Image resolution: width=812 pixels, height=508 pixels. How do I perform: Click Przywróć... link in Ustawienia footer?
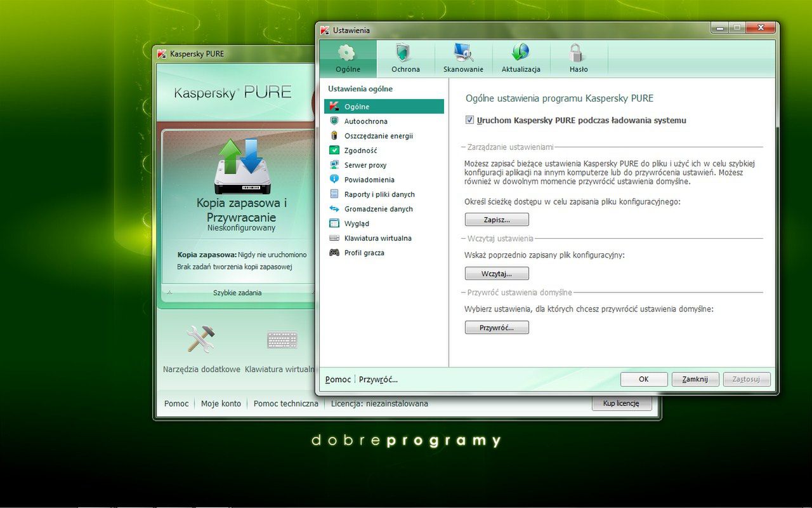click(378, 379)
